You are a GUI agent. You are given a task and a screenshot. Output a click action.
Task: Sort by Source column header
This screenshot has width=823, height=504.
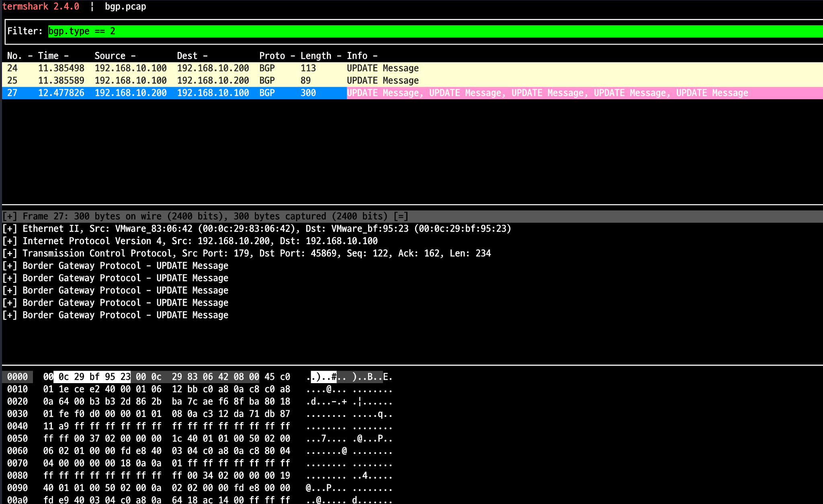(110, 56)
